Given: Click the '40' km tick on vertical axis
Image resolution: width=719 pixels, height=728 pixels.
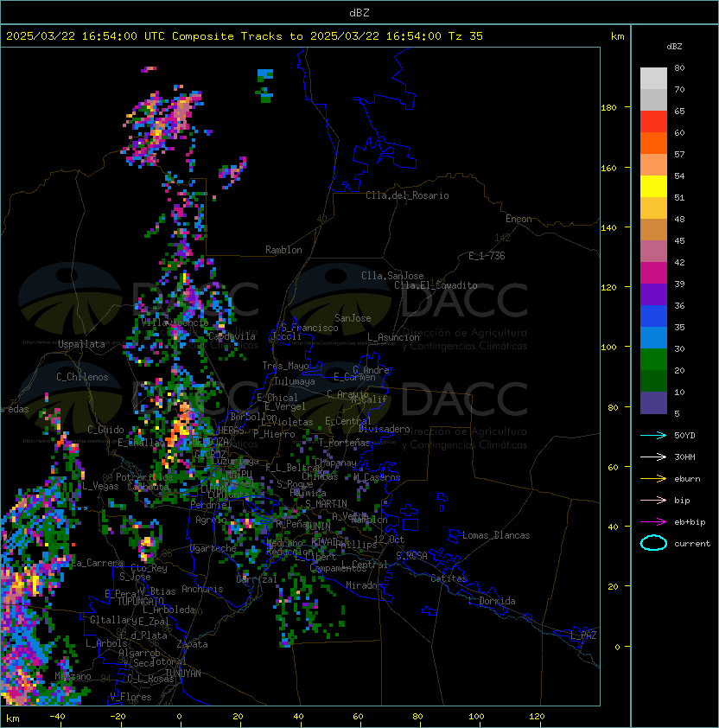Looking at the screenshot, I should (613, 527).
